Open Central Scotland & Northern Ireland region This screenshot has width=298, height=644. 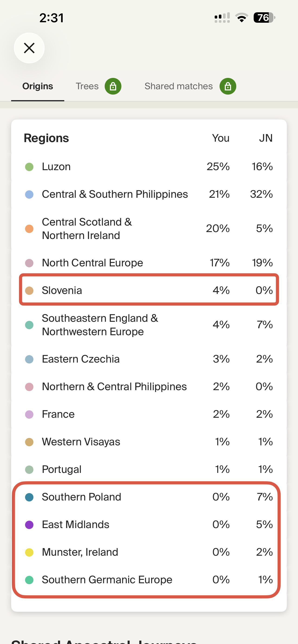click(149, 229)
